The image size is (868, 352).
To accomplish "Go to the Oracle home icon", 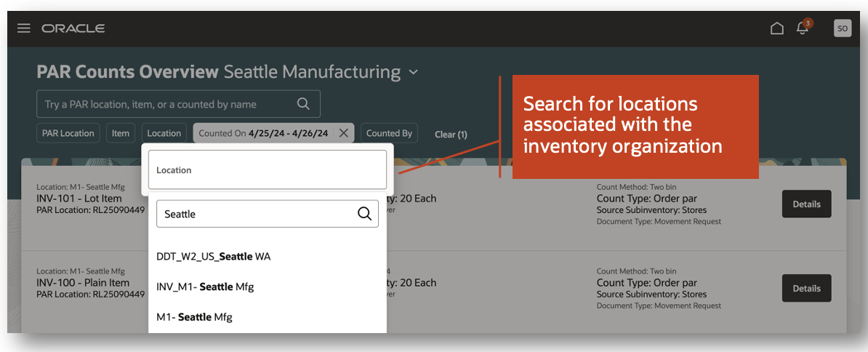I will [x=777, y=28].
